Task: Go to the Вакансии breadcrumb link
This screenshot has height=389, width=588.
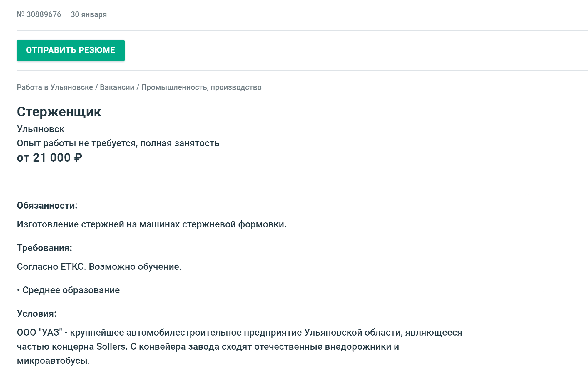Action: pos(117,88)
